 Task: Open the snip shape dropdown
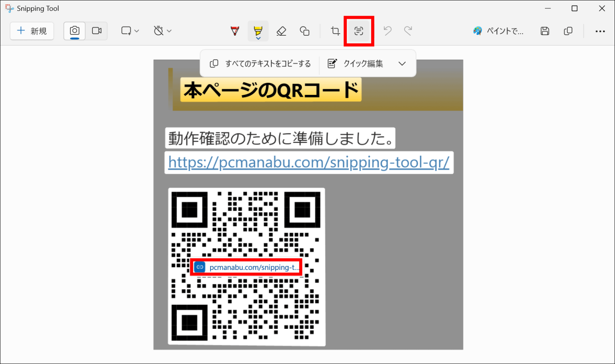coord(130,30)
